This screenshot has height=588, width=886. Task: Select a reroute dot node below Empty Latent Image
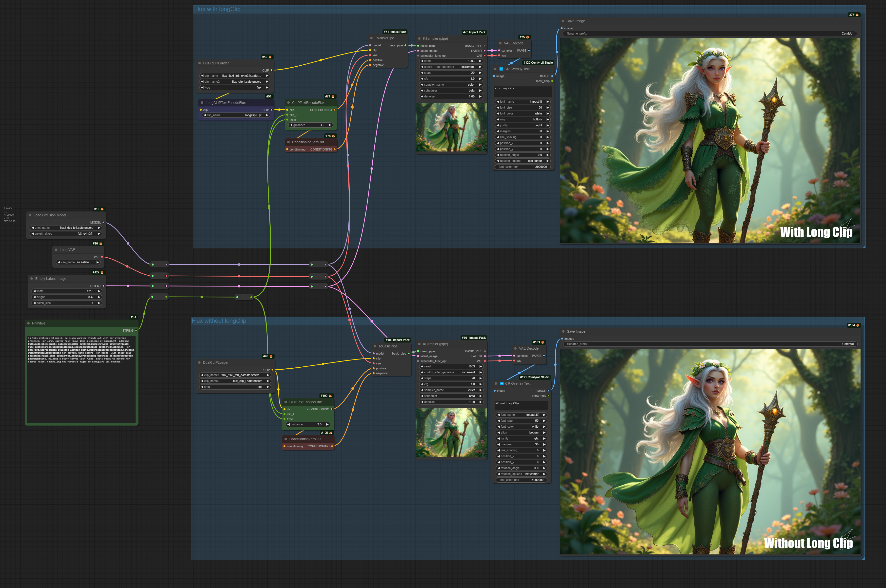pyautogui.click(x=160, y=297)
